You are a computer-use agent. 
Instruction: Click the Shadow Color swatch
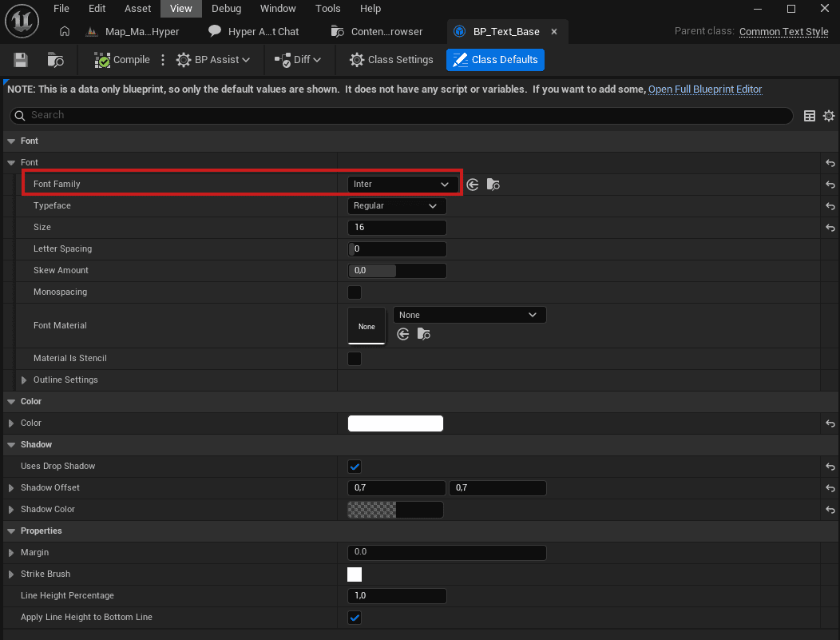(395, 510)
